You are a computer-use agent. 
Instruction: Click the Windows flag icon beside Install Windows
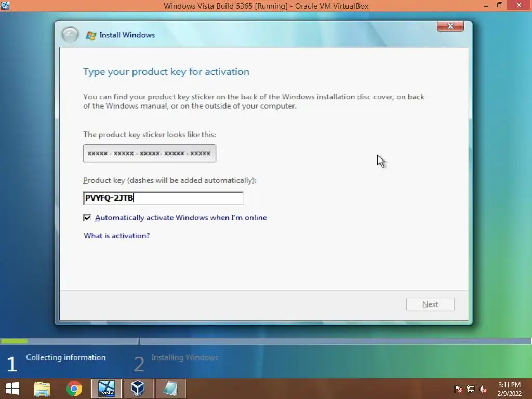(90, 35)
